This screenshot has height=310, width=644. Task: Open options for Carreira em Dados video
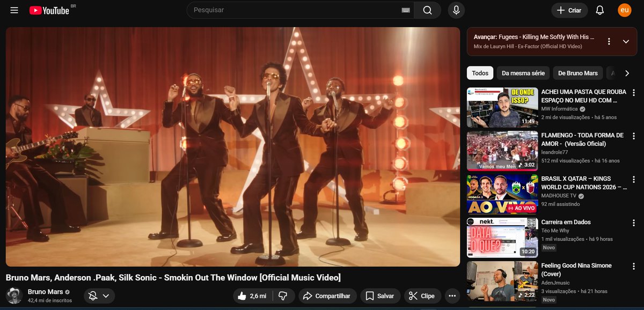(x=634, y=223)
